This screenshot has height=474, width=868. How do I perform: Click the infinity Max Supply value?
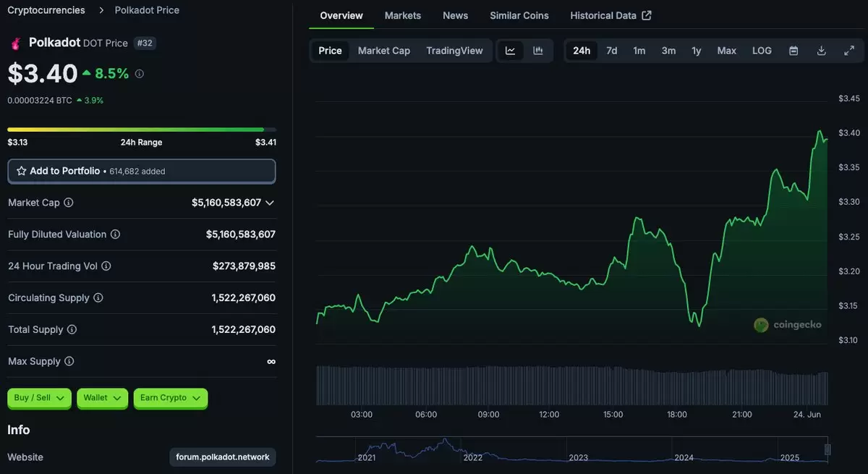[x=271, y=361]
